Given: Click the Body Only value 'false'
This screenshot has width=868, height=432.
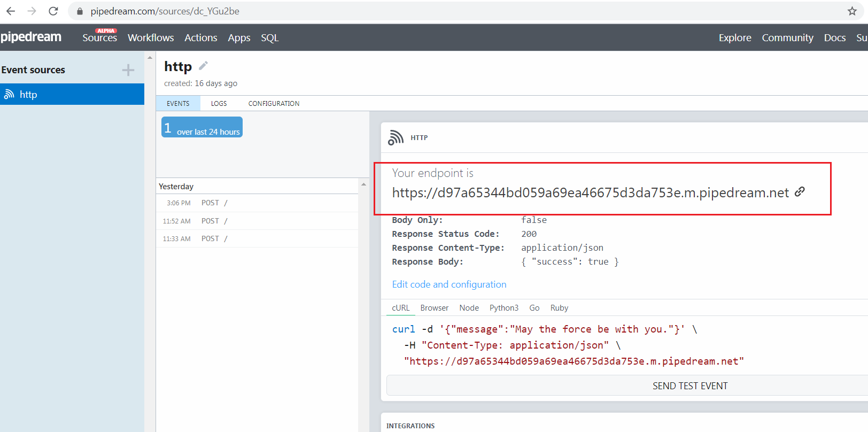Looking at the screenshot, I should [534, 220].
